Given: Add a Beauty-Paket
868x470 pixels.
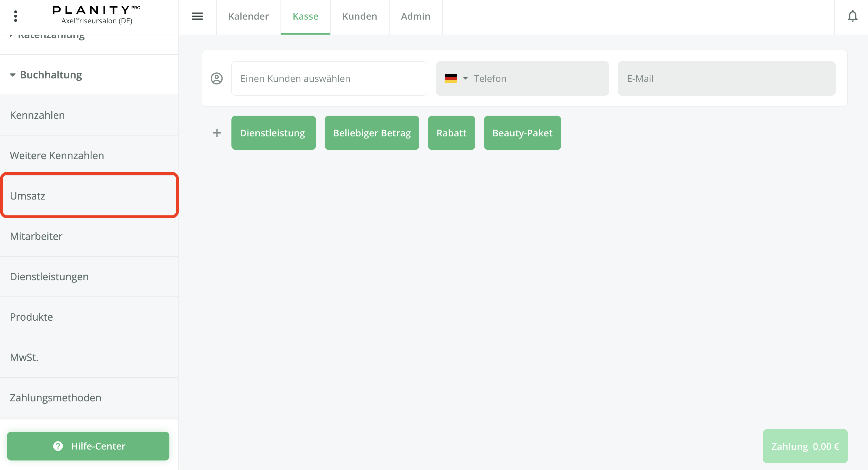Looking at the screenshot, I should (522, 133).
